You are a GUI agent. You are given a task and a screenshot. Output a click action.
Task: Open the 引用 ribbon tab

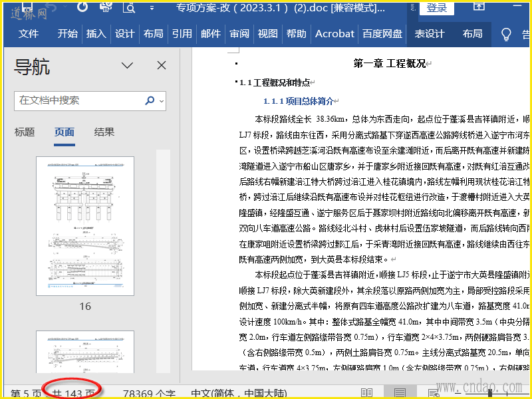point(182,34)
